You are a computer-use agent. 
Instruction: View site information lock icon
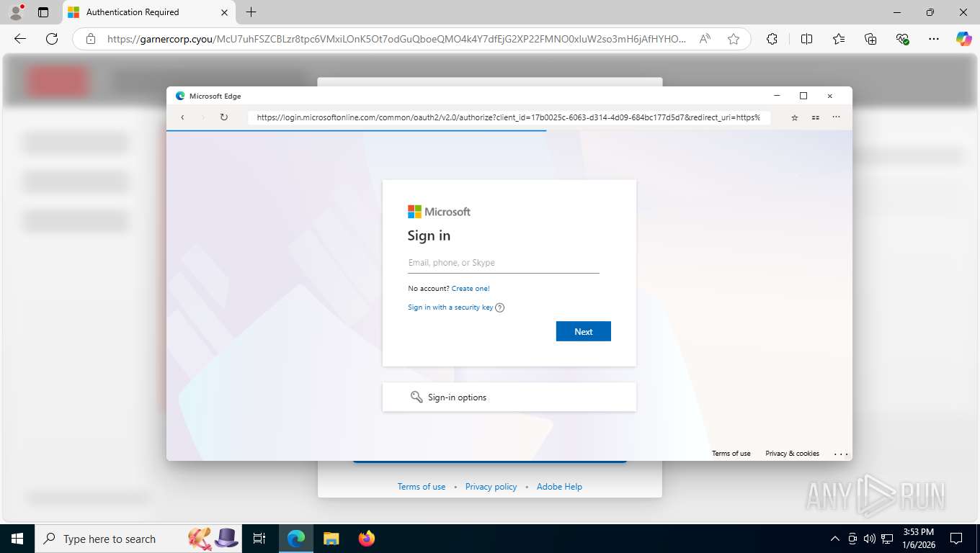point(91,39)
